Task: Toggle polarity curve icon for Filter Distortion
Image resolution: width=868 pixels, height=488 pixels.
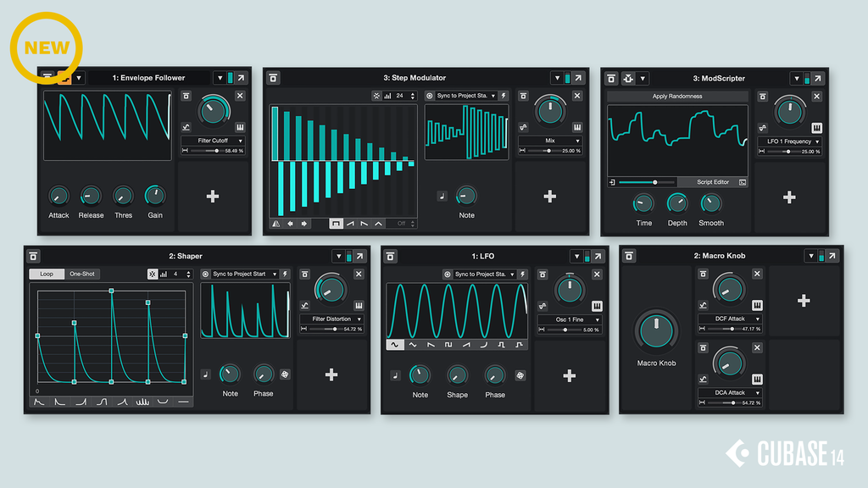Action: (x=304, y=305)
